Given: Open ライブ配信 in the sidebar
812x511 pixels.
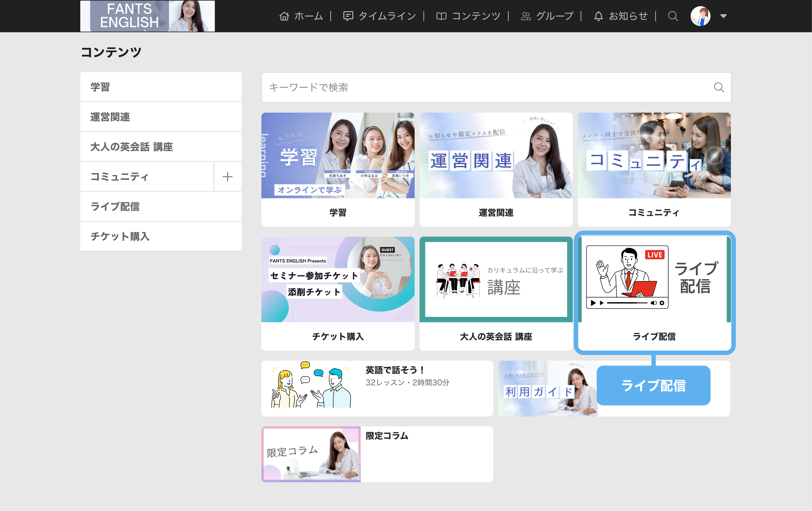Looking at the screenshot, I should tap(161, 206).
